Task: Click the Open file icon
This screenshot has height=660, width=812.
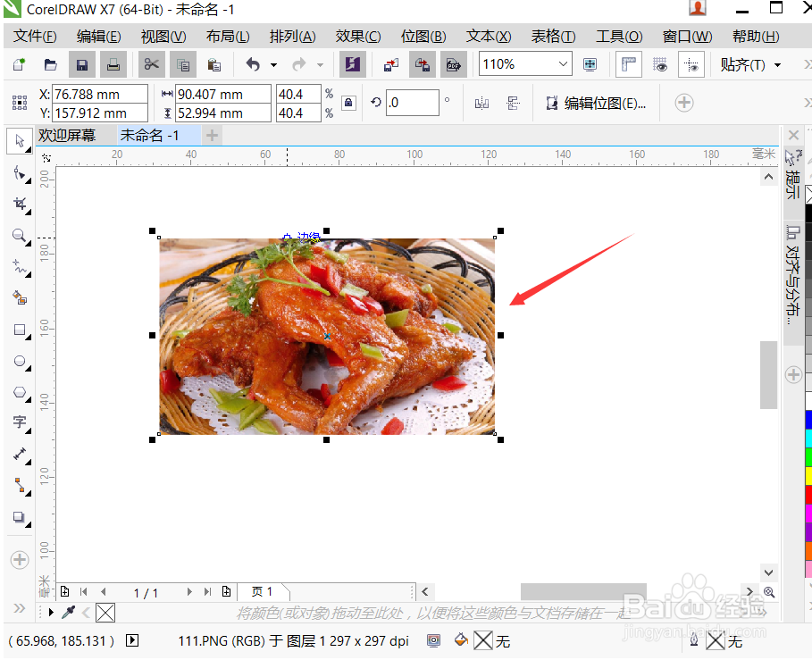Action: pyautogui.click(x=50, y=64)
